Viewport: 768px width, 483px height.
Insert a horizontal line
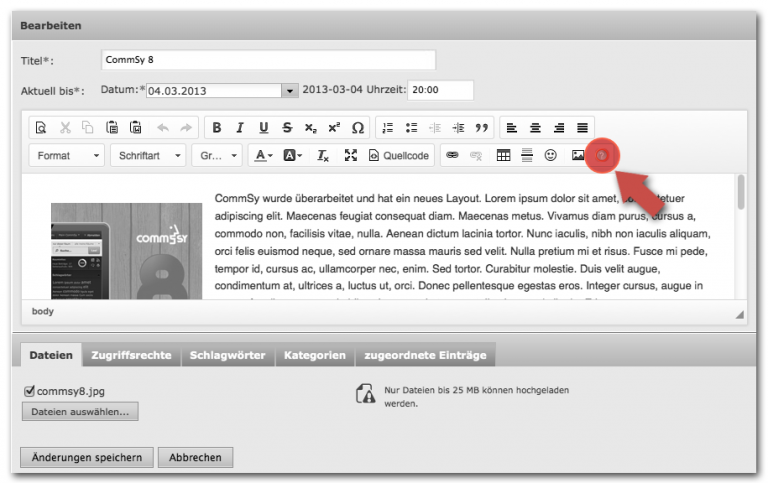527,156
